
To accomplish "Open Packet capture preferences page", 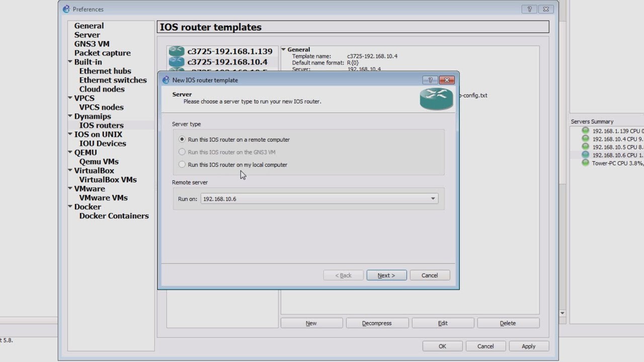I will pos(102,53).
